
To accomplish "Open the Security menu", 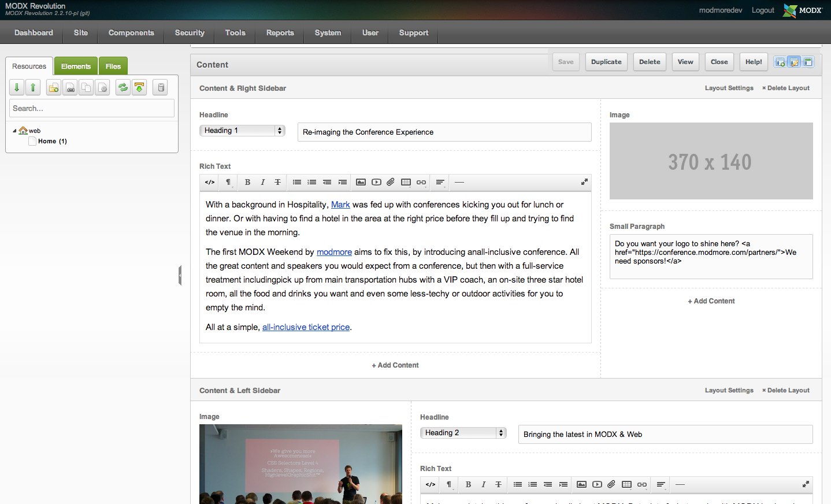I will tap(190, 33).
